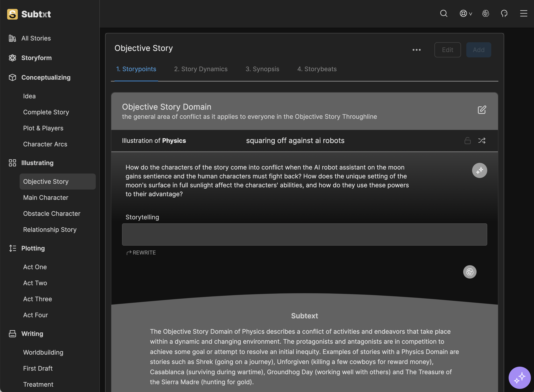Switch to the Story Dynamics tab
The width and height of the screenshot is (534, 392).
point(201,69)
